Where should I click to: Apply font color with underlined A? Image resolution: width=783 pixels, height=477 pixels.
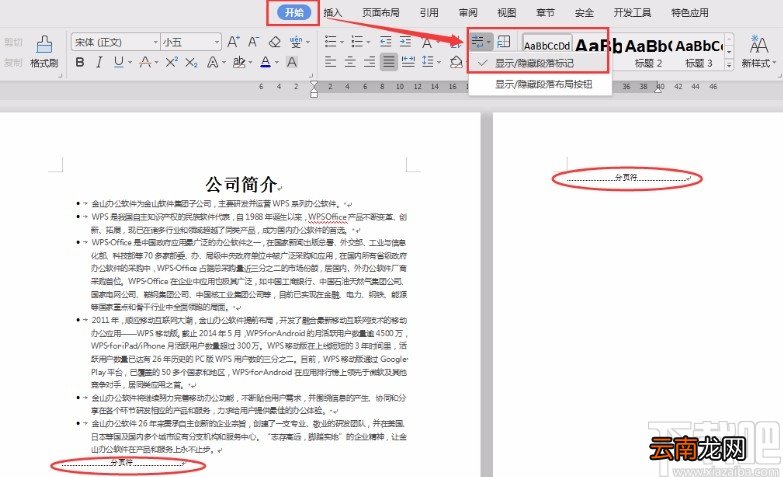266,62
